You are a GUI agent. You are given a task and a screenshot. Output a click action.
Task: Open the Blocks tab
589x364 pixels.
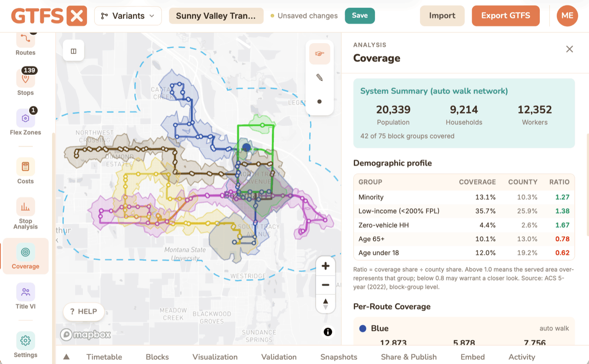(x=157, y=357)
